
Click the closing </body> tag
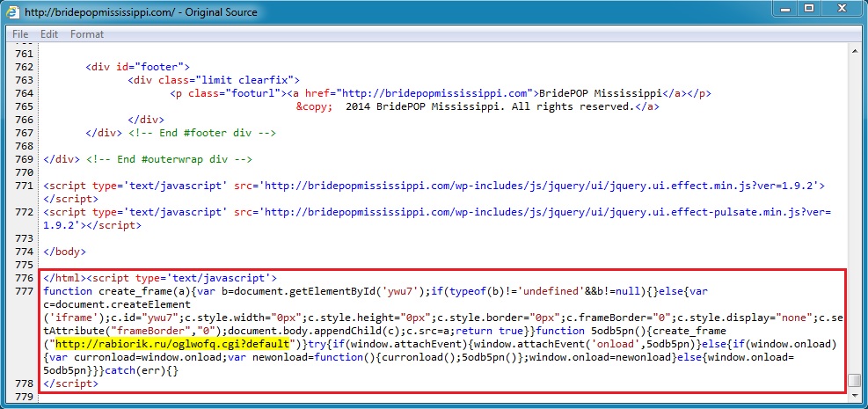tap(65, 252)
